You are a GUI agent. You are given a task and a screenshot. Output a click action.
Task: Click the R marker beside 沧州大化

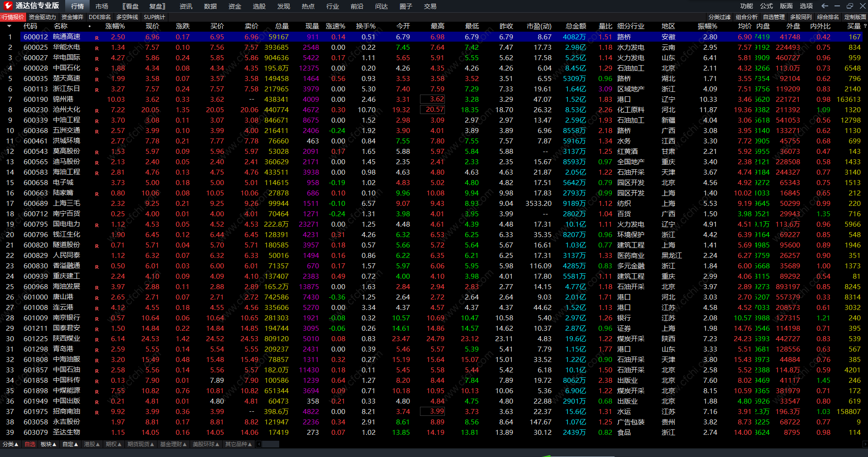(97, 110)
